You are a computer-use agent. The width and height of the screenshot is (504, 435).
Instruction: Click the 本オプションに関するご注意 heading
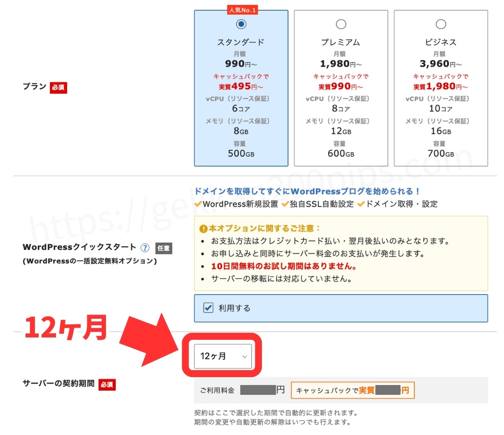coord(264,228)
